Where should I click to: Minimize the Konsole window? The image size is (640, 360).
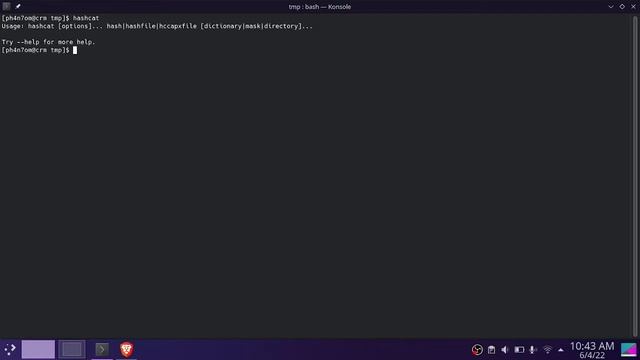click(x=611, y=7)
